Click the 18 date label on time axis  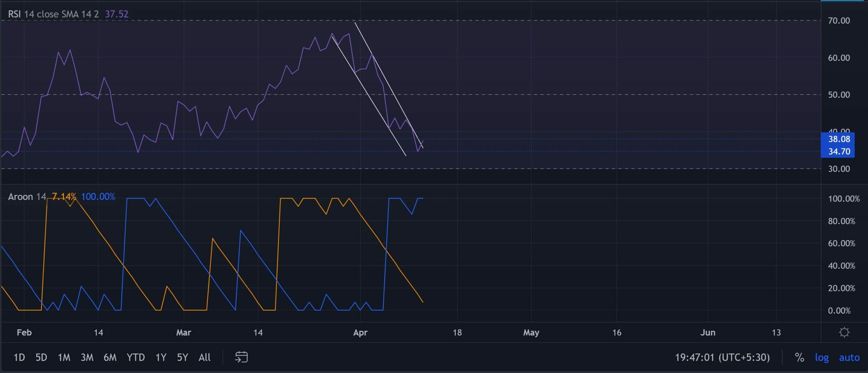[457, 333]
